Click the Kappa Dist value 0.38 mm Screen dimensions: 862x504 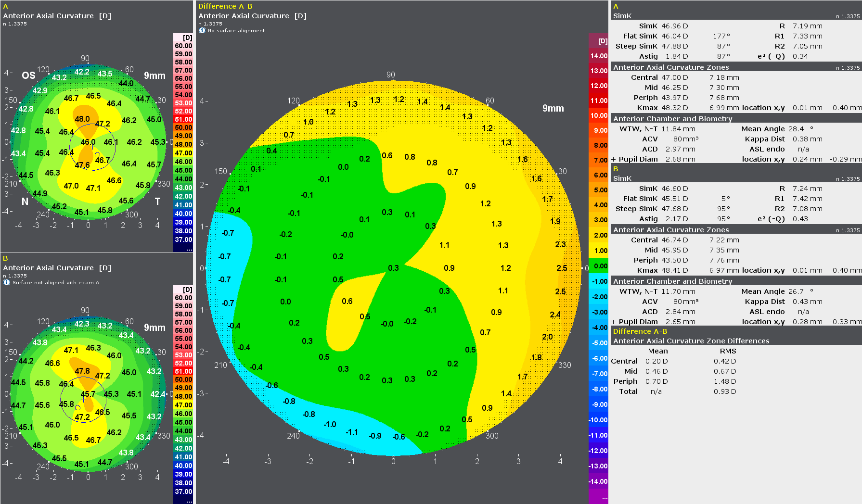click(x=808, y=139)
